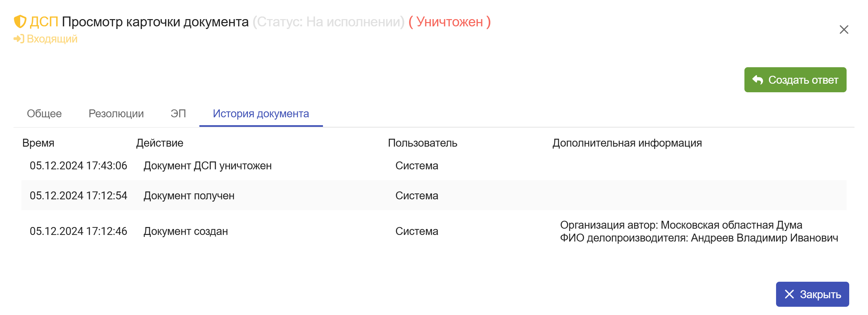Select the timestamp 05.12.2024 17:12:54

click(78, 195)
